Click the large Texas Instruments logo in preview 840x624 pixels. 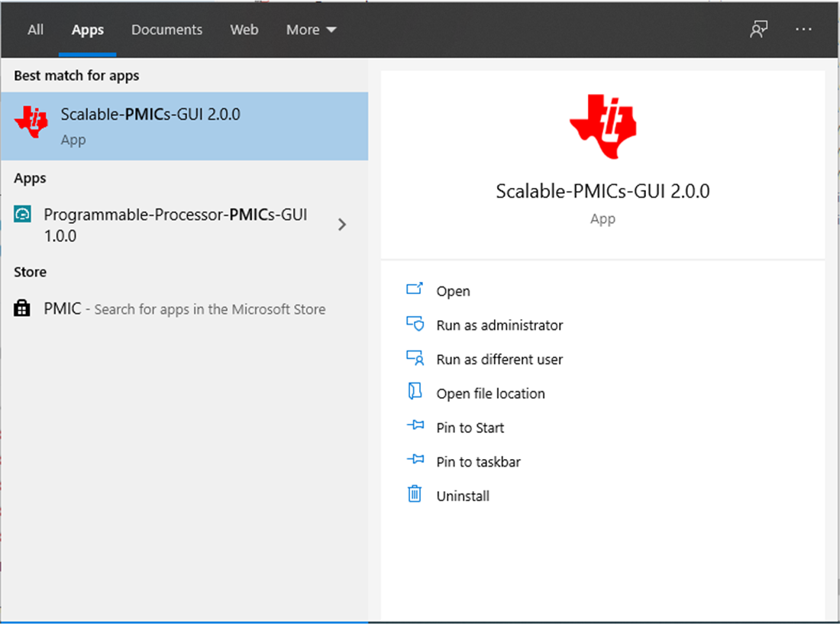[603, 127]
